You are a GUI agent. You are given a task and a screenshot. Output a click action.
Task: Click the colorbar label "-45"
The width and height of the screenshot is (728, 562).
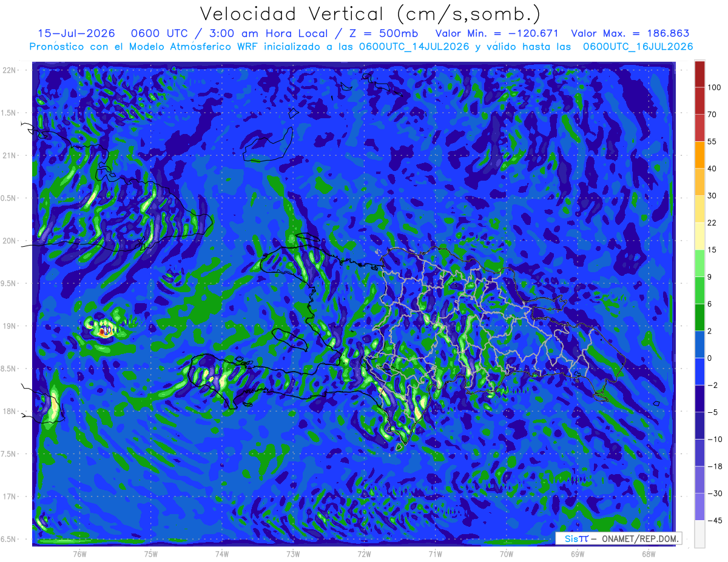click(x=714, y=520)
